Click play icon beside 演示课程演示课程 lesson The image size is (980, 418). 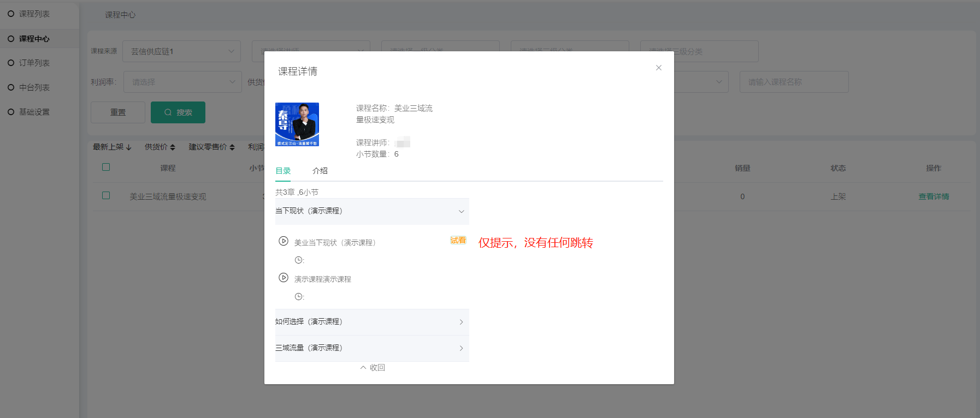click(x=284, y=277)
